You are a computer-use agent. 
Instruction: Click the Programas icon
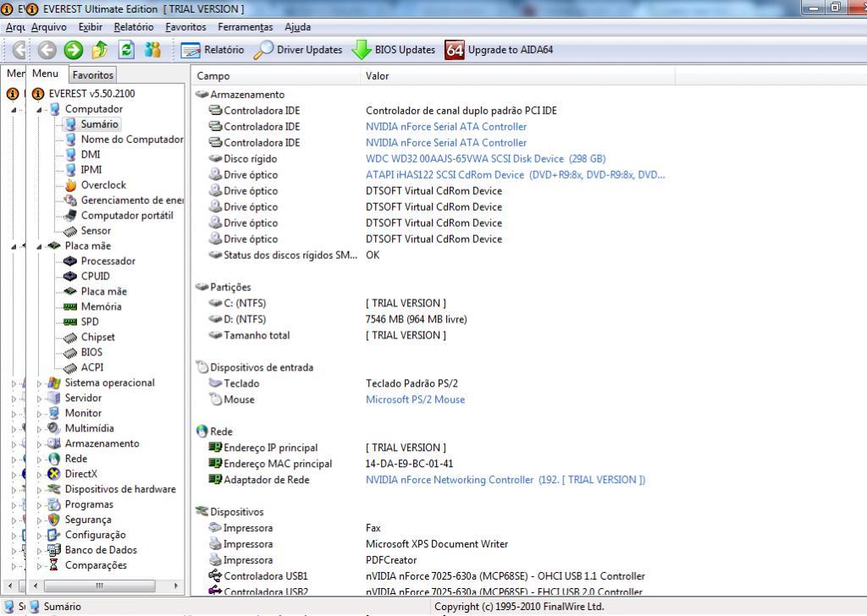pos(53,504)
